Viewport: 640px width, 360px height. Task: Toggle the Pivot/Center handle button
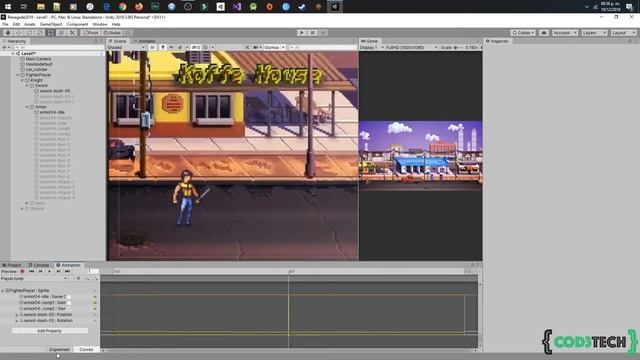[x=91, y=33]
